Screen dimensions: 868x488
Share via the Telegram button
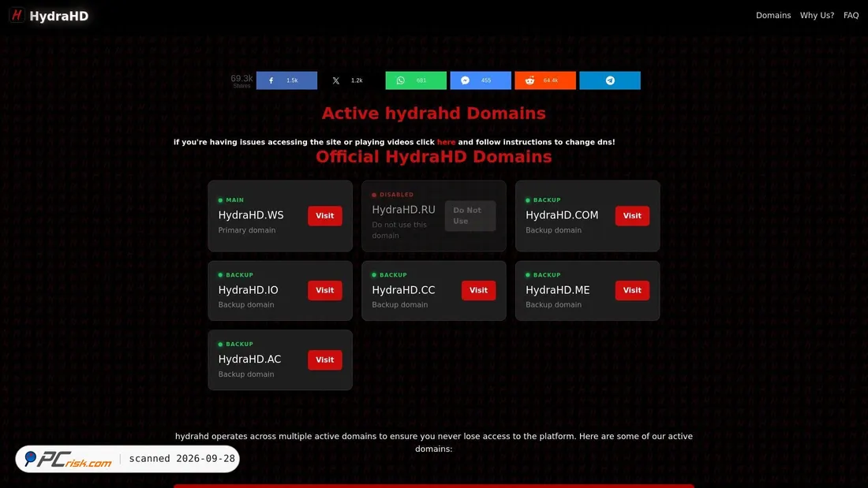[x=610, y=80]
